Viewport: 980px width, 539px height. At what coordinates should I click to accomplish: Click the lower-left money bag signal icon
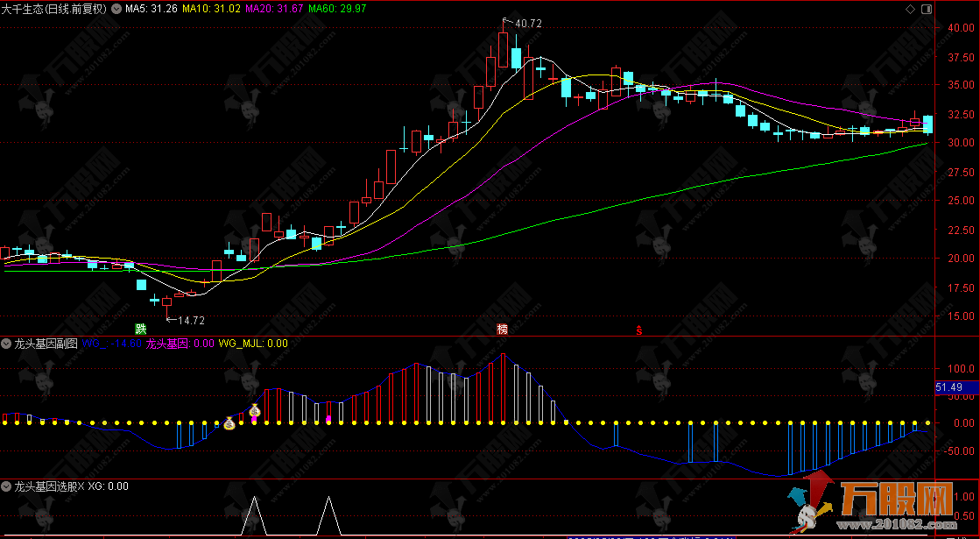pyautogui.click(x=229, y=423)
